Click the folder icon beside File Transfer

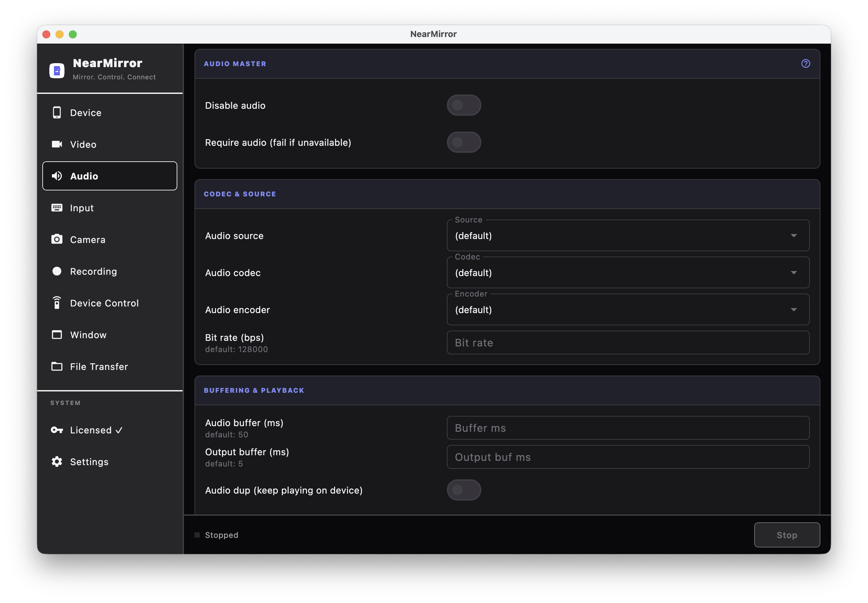tap(57, 367)
